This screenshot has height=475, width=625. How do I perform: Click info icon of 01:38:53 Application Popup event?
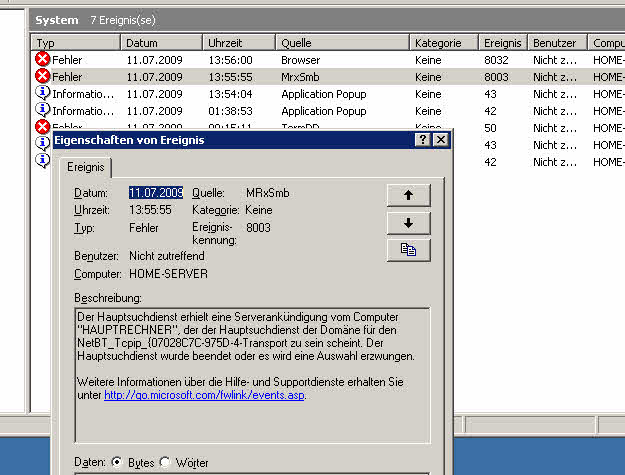pyautogui.click(x=42, y=111)
